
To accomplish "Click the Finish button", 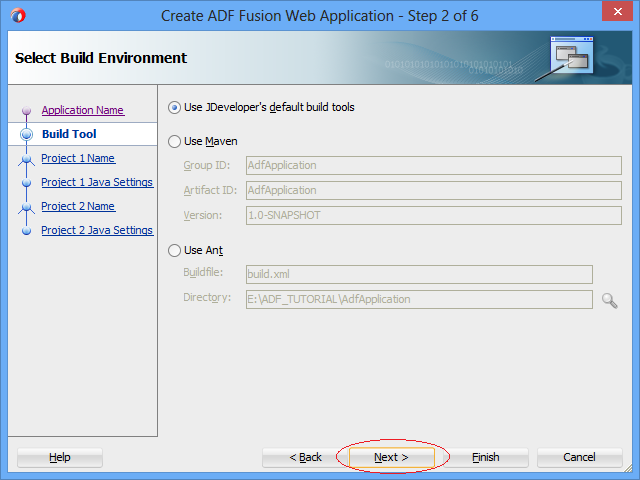I will pyautogui.click(x=486, y=458).
